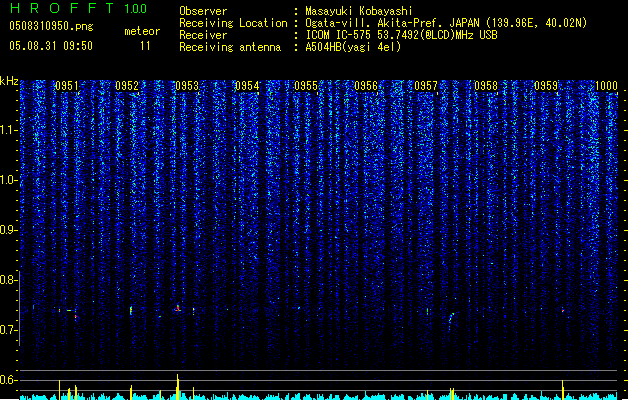Click the 0959 time marker
The width and height of the screenshot is (629, 400).
546,86
